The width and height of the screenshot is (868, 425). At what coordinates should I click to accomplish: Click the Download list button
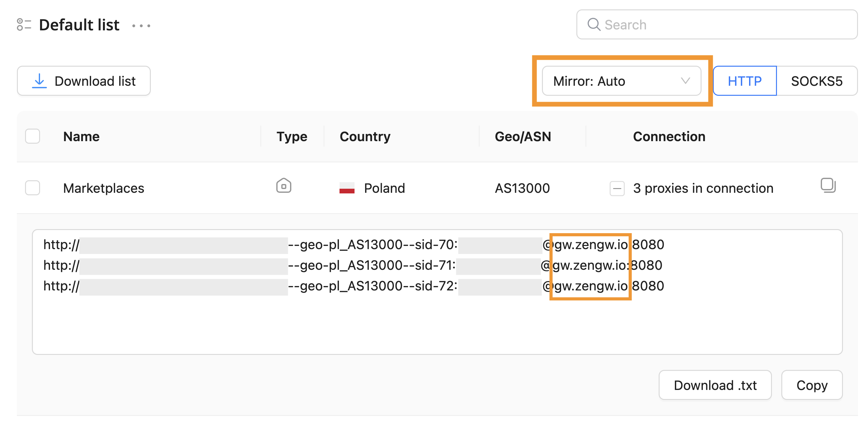84,81
